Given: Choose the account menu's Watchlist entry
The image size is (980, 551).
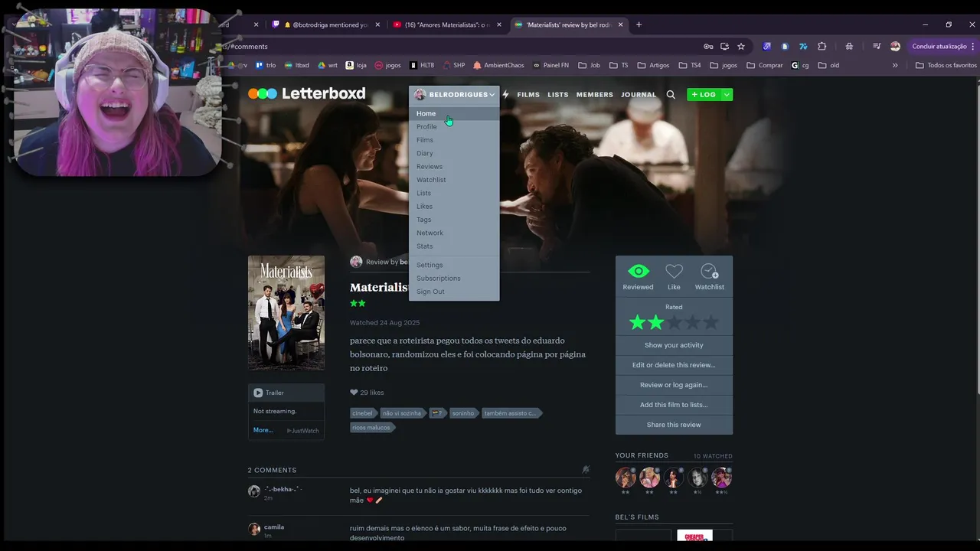Looking at the screenshot, I should click(454, 180).
